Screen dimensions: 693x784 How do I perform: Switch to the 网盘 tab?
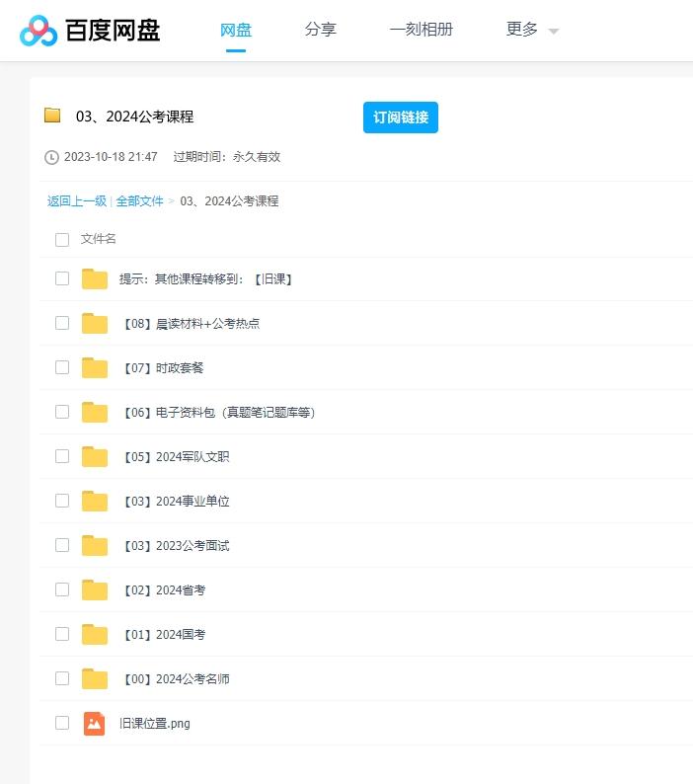236,30
